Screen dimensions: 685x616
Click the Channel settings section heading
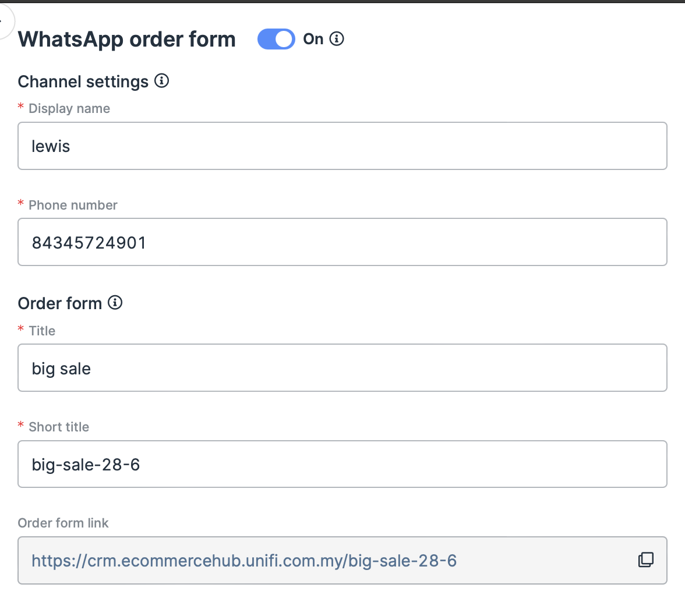point(83,82)
